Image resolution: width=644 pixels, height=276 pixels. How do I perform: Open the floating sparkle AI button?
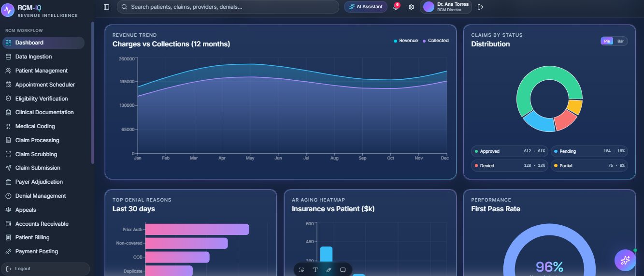[625, 260]
